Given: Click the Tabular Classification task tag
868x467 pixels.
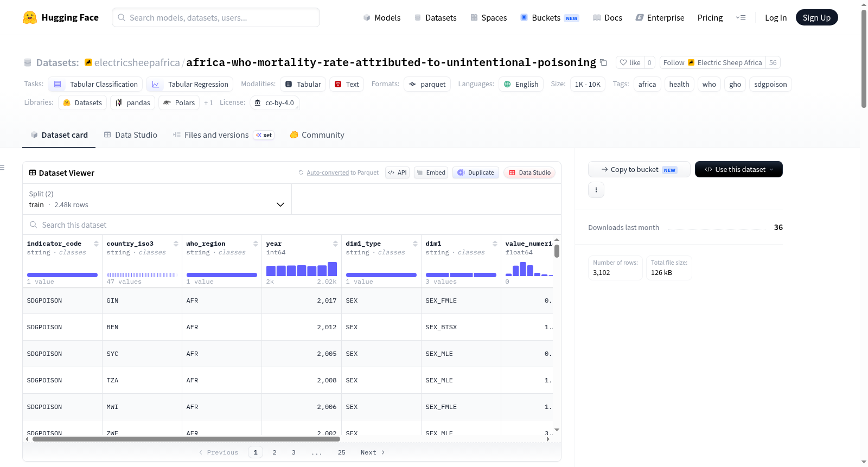Looking at the screenshot, I should (x=95, y=84).
